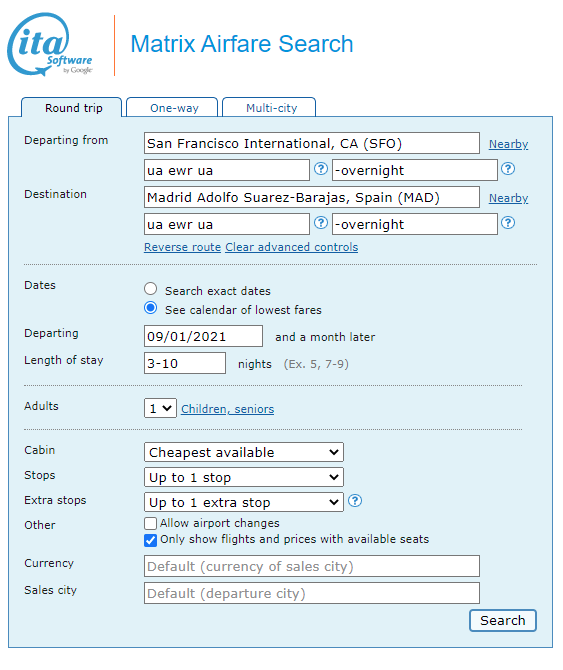Open help icon beside departure routing codes

[x=321, y=169]
